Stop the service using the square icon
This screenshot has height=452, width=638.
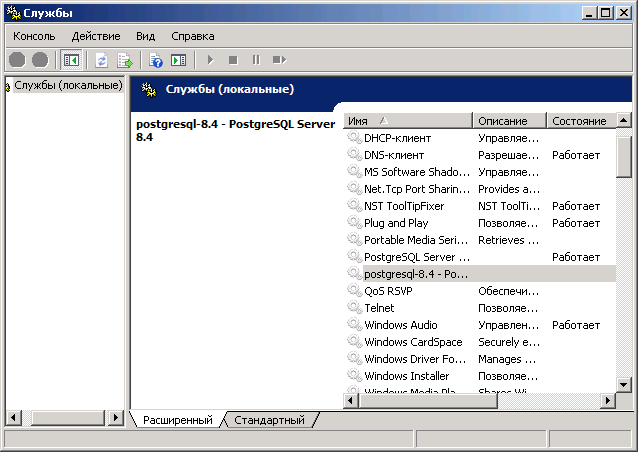[233, 60]
